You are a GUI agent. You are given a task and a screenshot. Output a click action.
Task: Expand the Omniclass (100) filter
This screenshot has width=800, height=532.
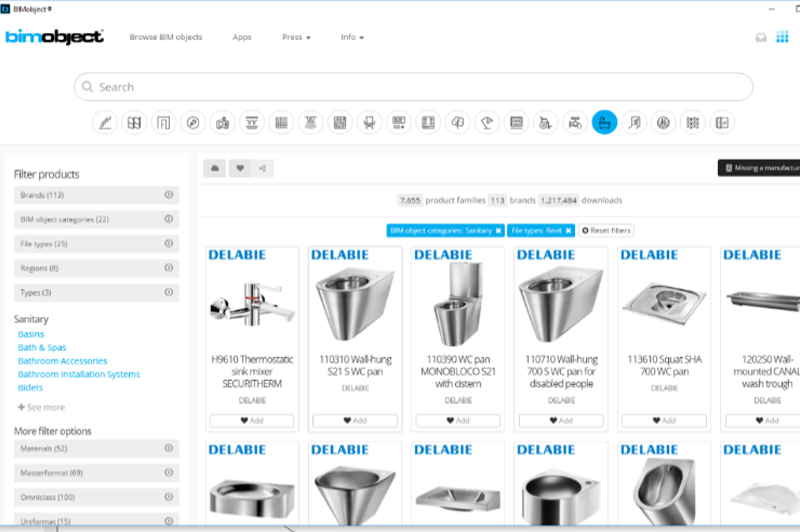pyautogui.click(x=96, y=497)
